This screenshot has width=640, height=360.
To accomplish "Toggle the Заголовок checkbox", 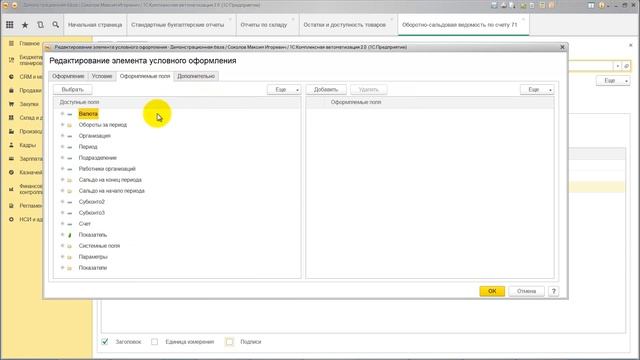I will (x=105, y=342).
